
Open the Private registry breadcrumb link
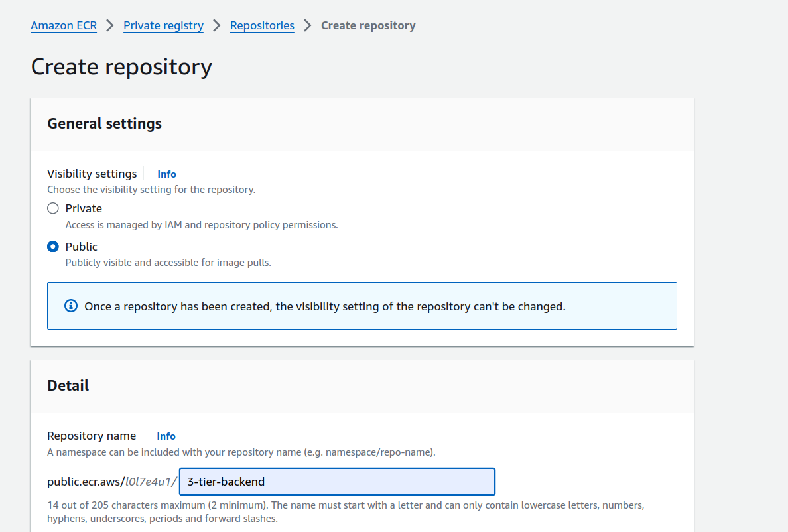163,25
